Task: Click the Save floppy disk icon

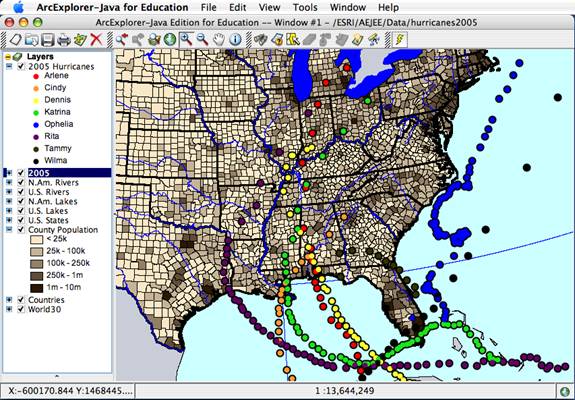Action: click(48, 40)
